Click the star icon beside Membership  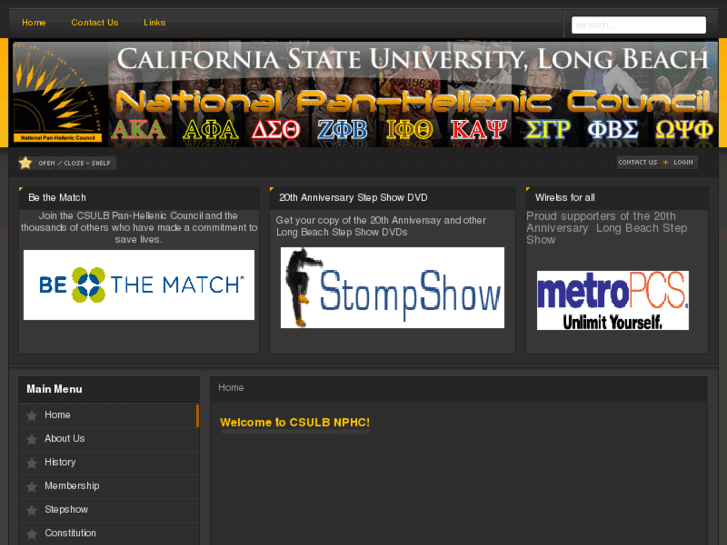coord(32,487)
